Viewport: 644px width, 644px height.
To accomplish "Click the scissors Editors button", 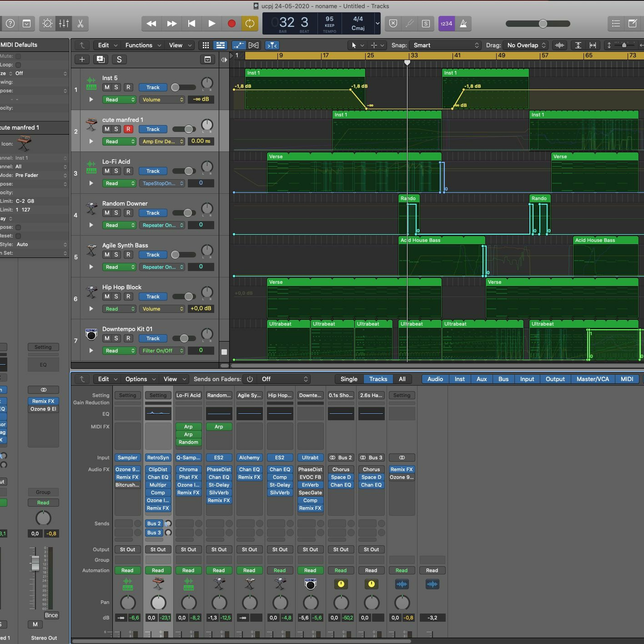I will point(80,23).
